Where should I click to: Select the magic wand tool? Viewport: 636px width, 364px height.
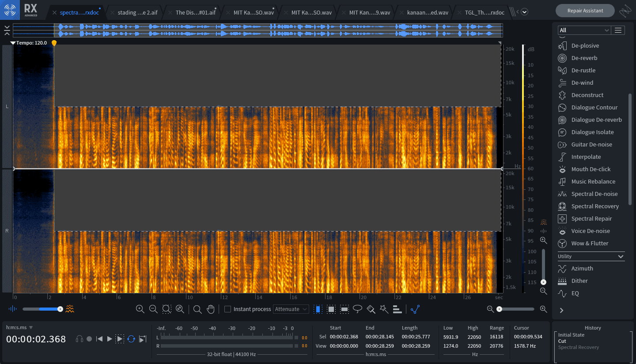pyautogui.click(x=384, y=309)
